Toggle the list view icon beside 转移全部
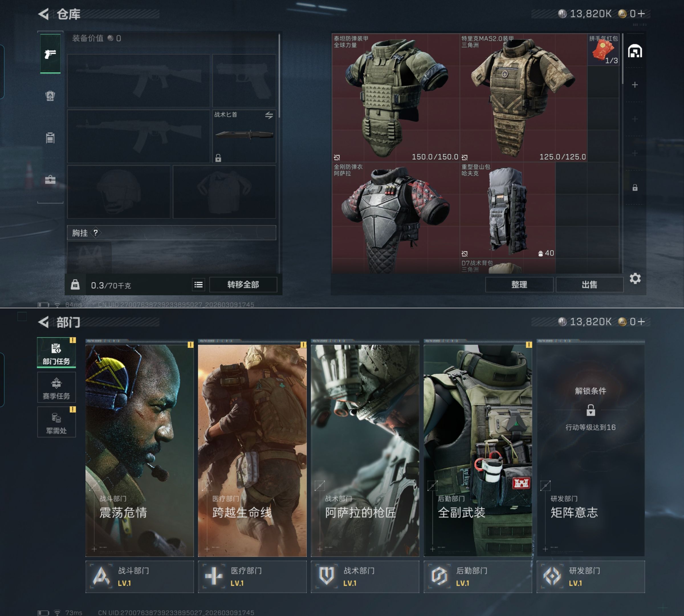684x616 pixels. pos(199,285)
